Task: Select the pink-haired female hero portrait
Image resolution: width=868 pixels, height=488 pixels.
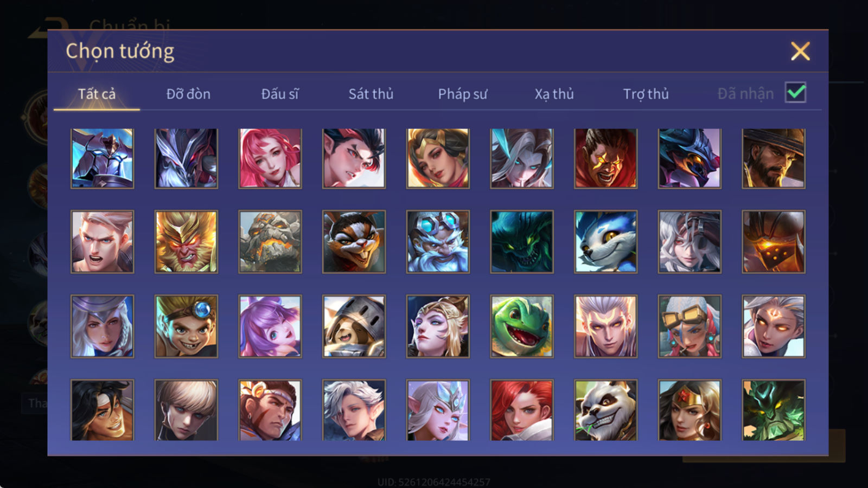Action: tap(270, 158)
